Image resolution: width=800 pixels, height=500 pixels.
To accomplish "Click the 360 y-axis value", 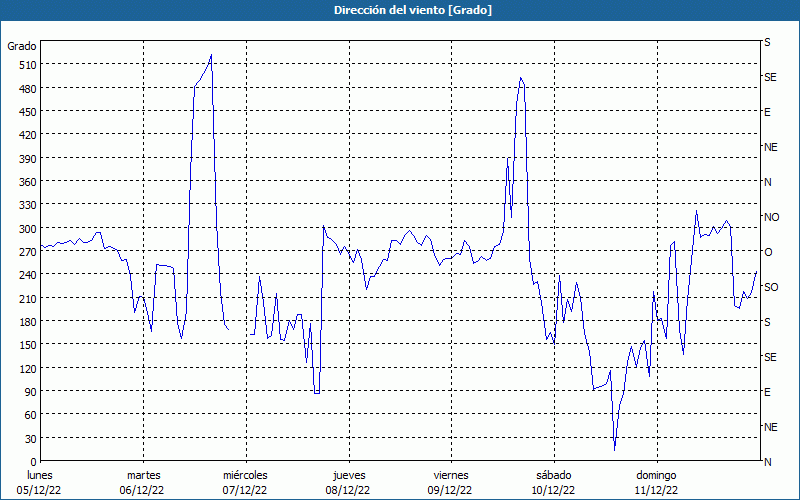I will (x=28, y=182).
